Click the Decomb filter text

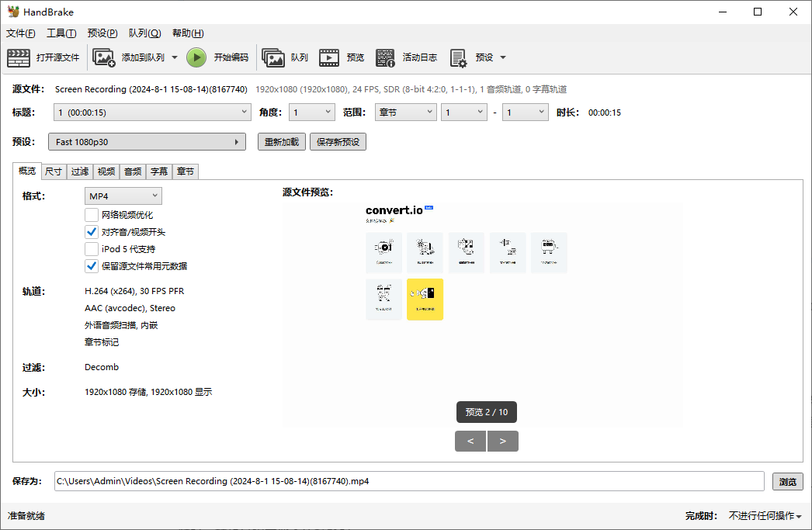click(x=102, y=367)
